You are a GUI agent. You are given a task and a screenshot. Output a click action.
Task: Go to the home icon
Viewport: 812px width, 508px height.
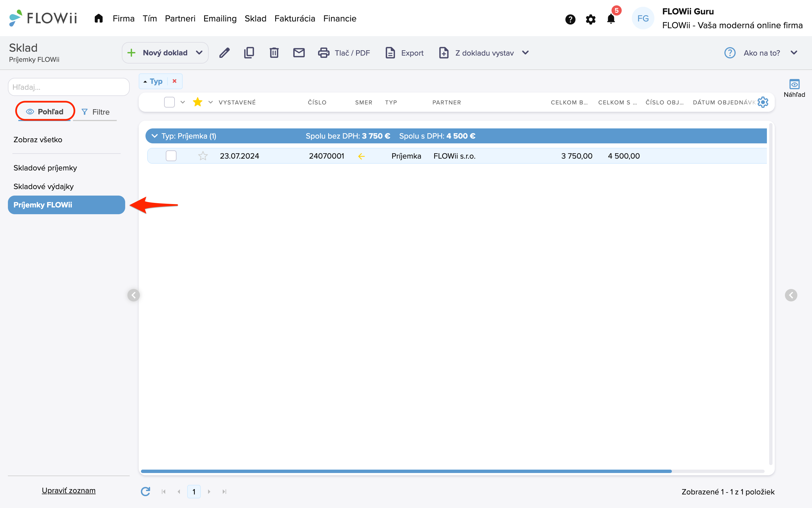point(98,18)
